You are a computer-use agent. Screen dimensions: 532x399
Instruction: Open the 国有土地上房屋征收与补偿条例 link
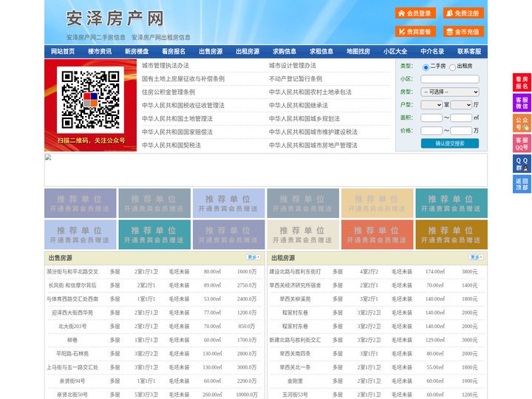(183, 79)
